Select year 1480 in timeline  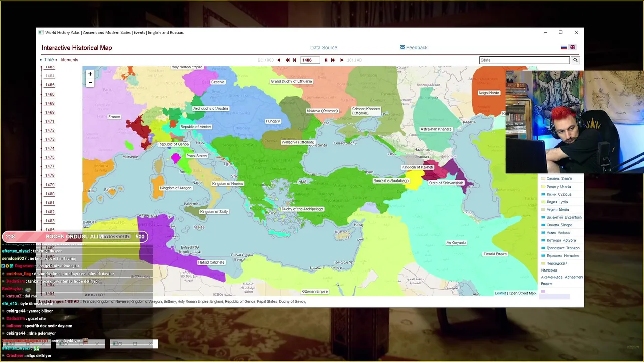(50, 194)
